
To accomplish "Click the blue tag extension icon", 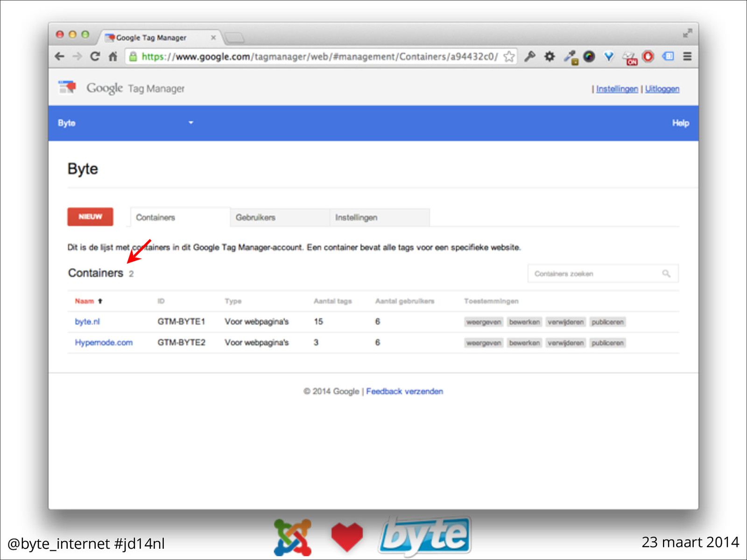I will [668, 56].
